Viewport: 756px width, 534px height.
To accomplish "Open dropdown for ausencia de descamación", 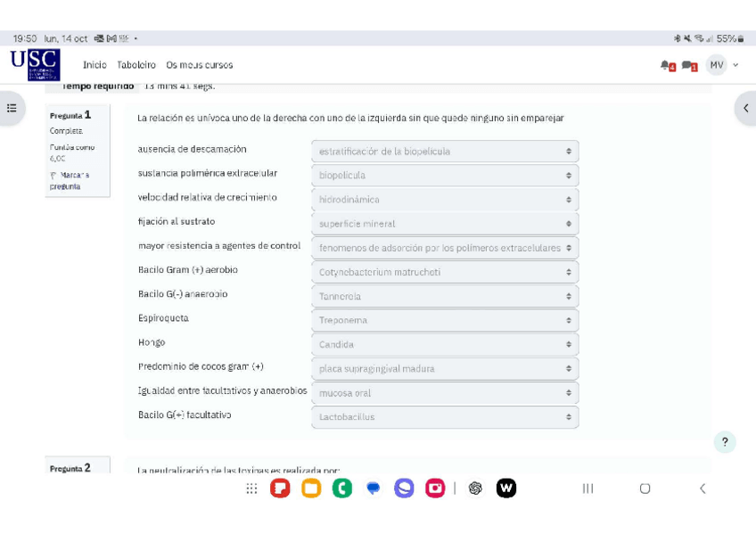I will [445, 152].
